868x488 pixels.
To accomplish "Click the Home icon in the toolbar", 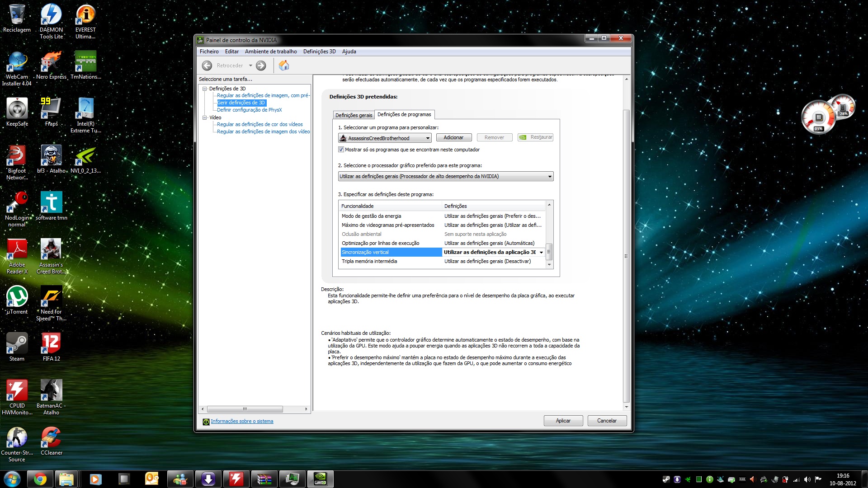I will tap(284, 66).
